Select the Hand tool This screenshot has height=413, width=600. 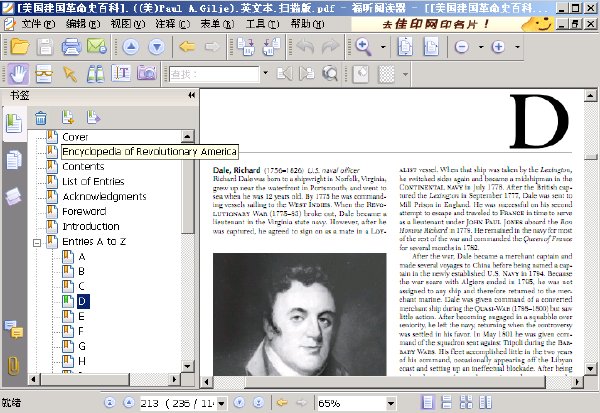coord(18,73)
